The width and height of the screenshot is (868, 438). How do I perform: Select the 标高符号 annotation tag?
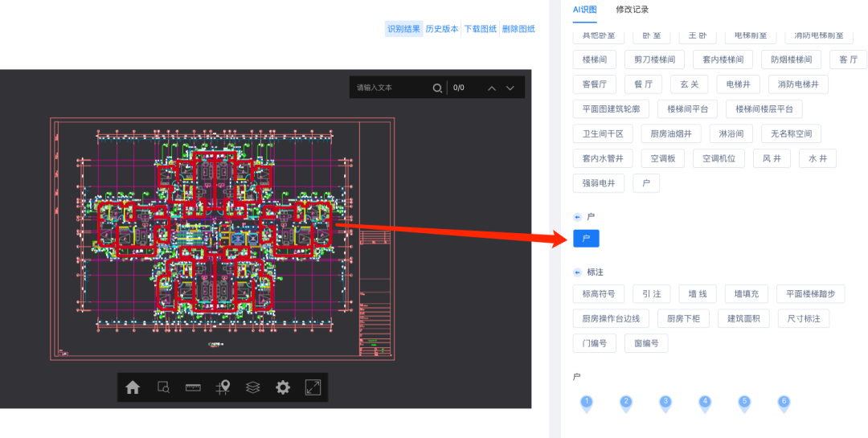click(599, 294)
